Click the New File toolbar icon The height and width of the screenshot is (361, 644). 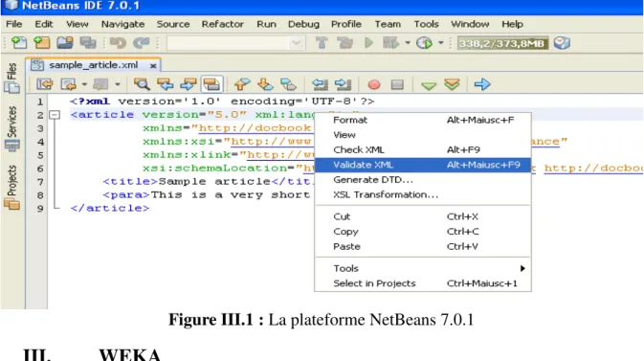19,43
